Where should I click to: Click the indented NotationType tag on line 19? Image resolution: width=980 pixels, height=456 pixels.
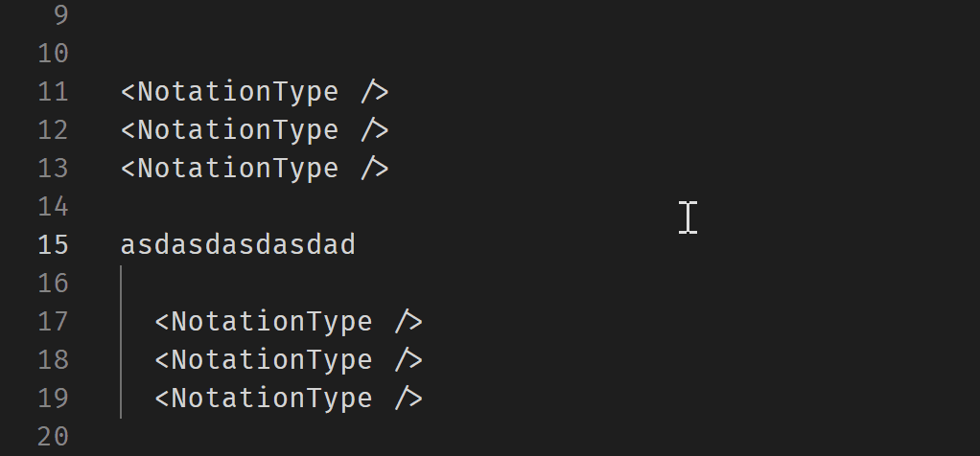pyautogui.click(x=288, y=399)
